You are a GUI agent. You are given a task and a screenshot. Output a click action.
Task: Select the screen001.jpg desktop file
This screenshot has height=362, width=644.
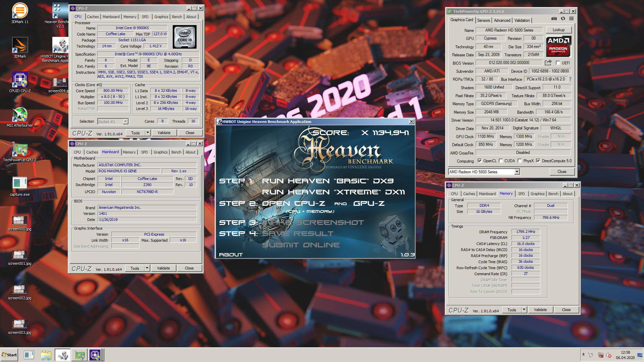coord(20,258)
